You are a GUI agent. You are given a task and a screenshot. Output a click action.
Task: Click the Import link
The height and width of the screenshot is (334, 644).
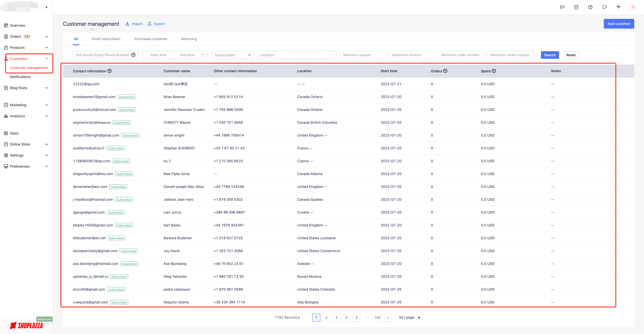[137, 24]
